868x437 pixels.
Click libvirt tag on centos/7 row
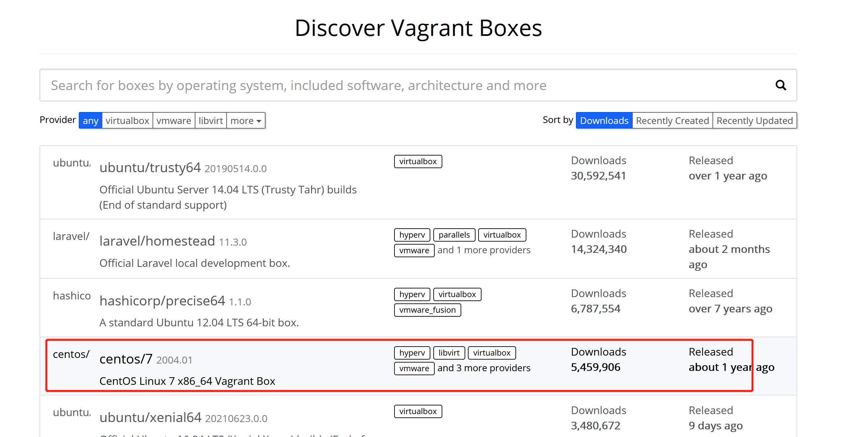tap(449, 353)
